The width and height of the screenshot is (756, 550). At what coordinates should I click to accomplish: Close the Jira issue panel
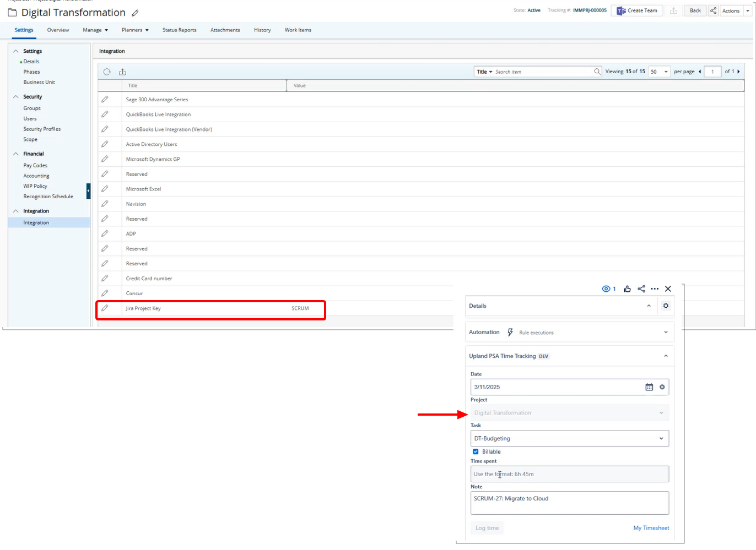tap(668, 288)
